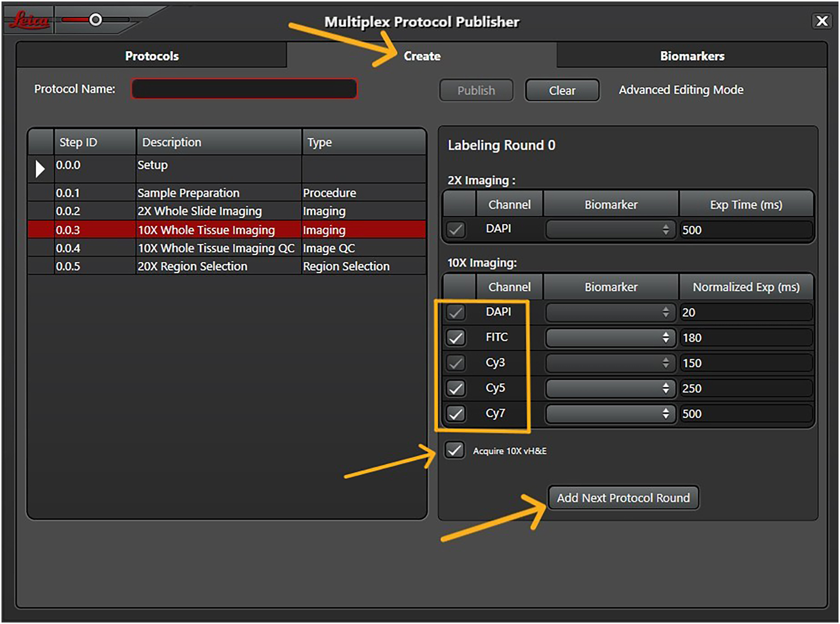
Task: Switch to the Protocols tab
Action: point(152,56)
